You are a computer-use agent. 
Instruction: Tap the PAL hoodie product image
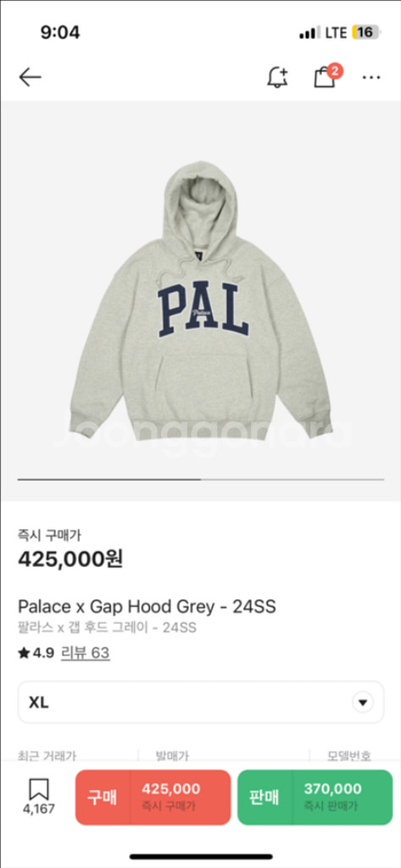coord(200,301)
